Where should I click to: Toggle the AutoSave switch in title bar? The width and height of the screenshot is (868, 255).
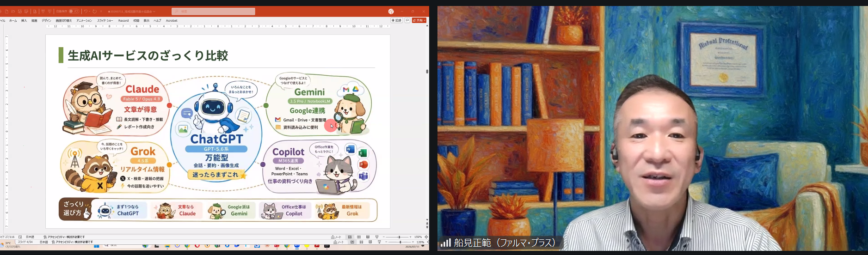pyautogui.click(x=74, y=12)
